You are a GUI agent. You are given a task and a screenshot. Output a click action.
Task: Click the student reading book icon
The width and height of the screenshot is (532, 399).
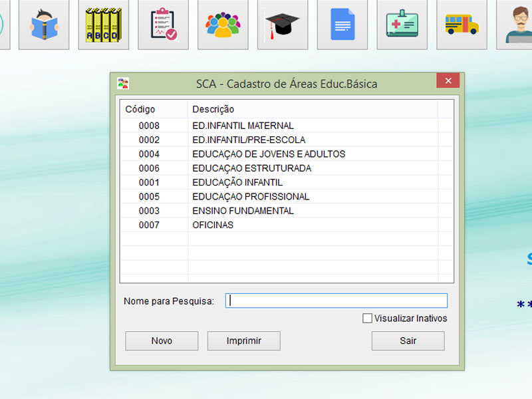point(44,25)
